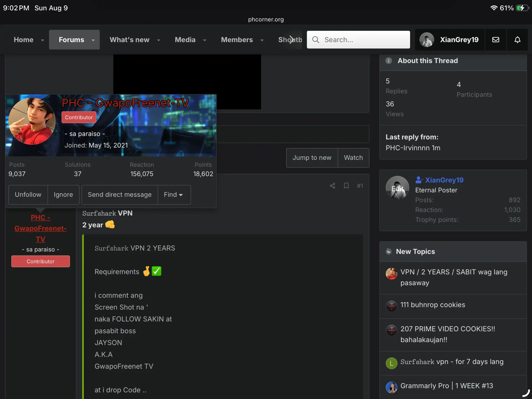Click the "Surfshark VPN 2 YEARS" quote line
532x399 pixels.
(x=135, y=248)
